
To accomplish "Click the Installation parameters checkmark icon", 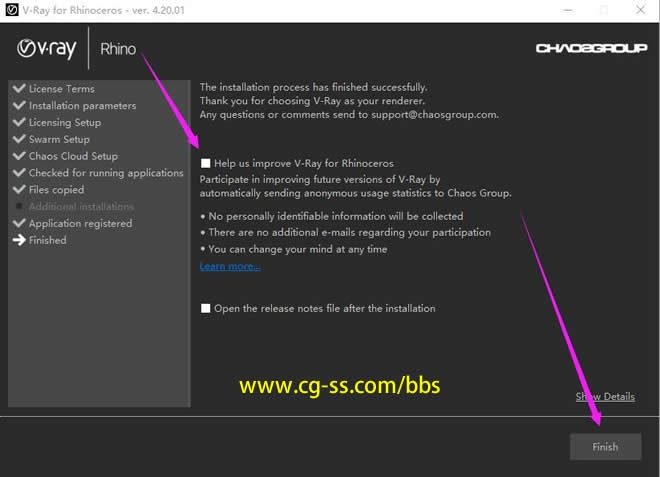I will (19, 106).
